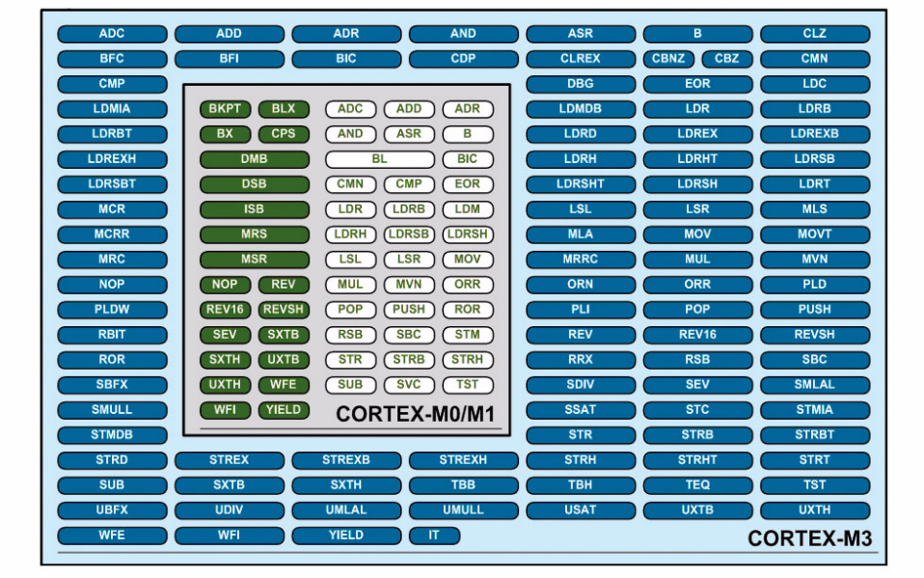The height and width of the screenshot is (578, 924).
Task: Select the "STC" instruction label
Action: pyautogui.click(x=697, y=410)
